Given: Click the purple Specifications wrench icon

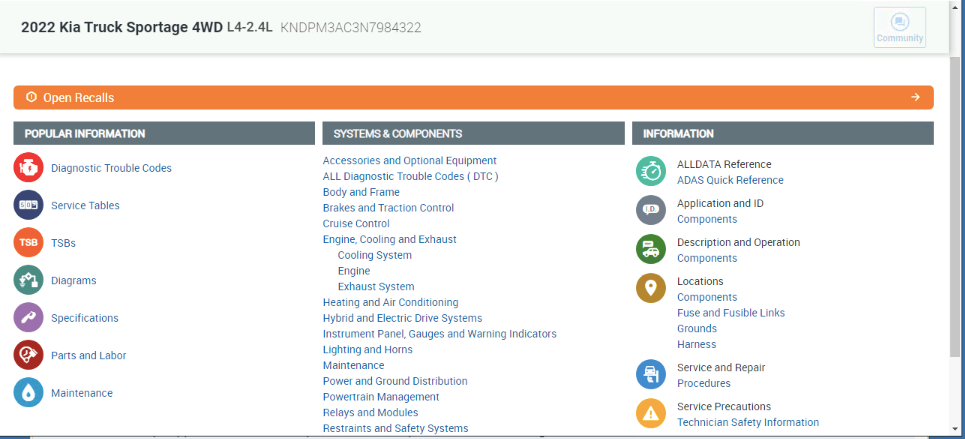Looking at the screenshot, I should pos(28,318).
